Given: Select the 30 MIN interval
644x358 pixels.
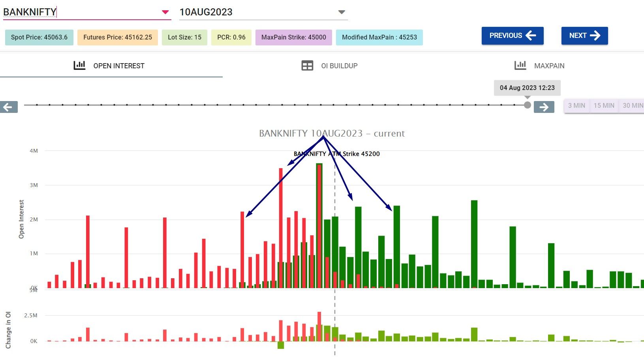Looking at the screenshot, I should [632, 105].
